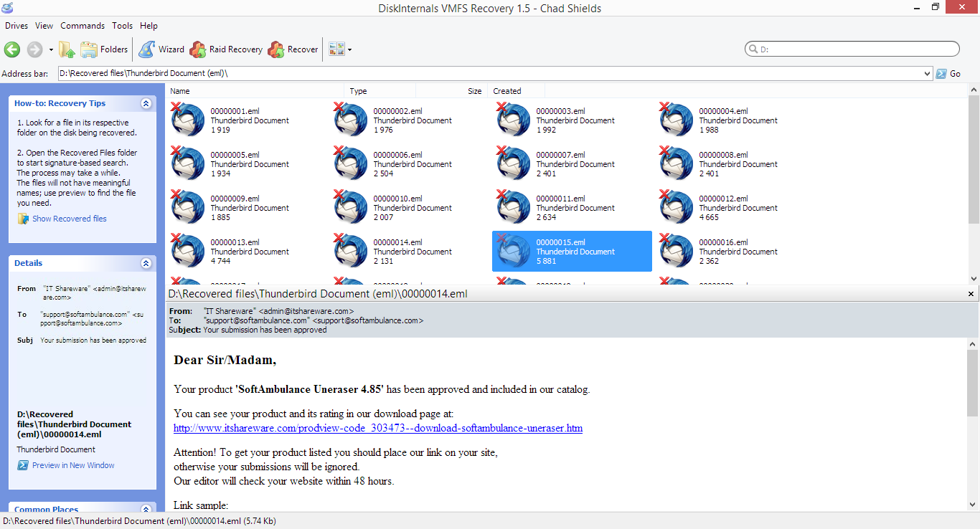The width and height of the screenshot is (980, 529).
Task: Open the Drives menu
Action: click(x=17, y=26)
